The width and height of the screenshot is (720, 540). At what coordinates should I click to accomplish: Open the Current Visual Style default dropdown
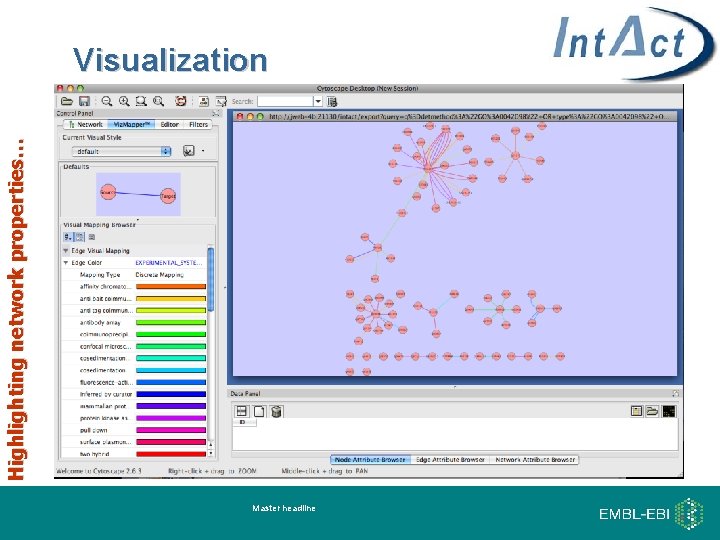click(122, 151)
